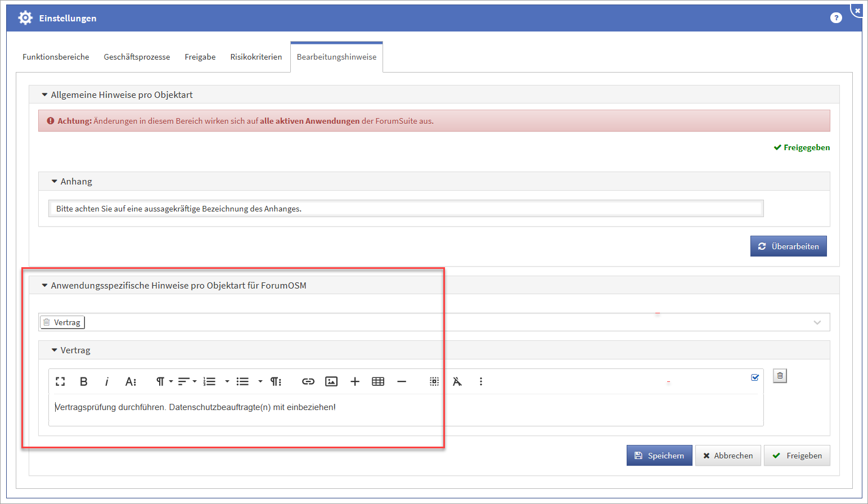Apply italic formatting in editor toolbar

[106, 381]
